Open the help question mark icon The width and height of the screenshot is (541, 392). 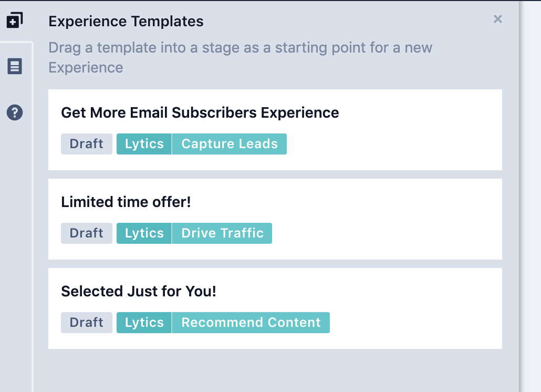tap(15, 112)
